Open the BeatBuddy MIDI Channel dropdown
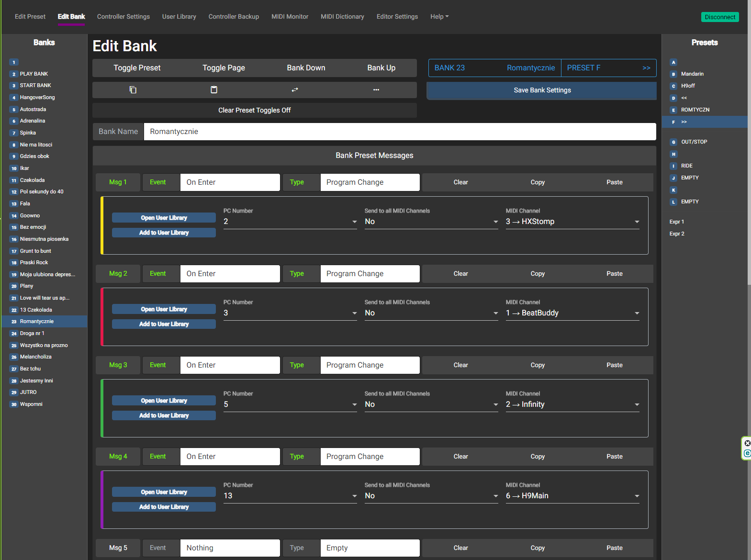The width and height of the screenshot is (751, 560). point(572,313)
